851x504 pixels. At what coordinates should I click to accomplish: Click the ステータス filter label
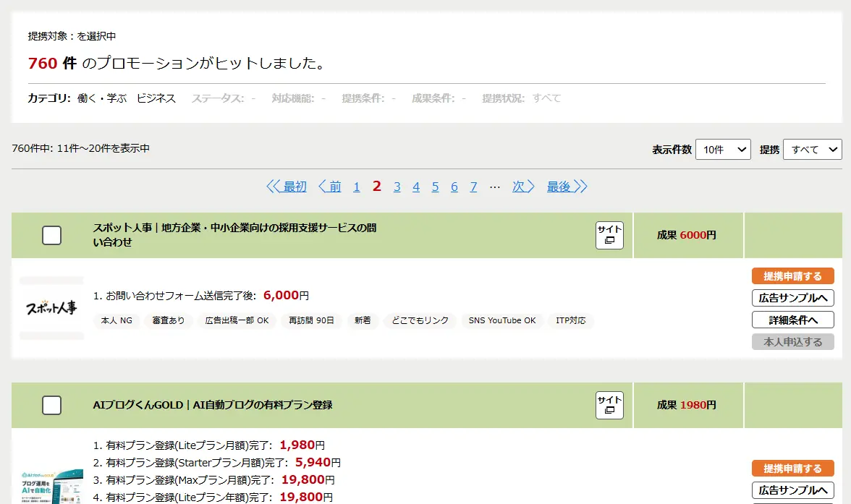217,98
